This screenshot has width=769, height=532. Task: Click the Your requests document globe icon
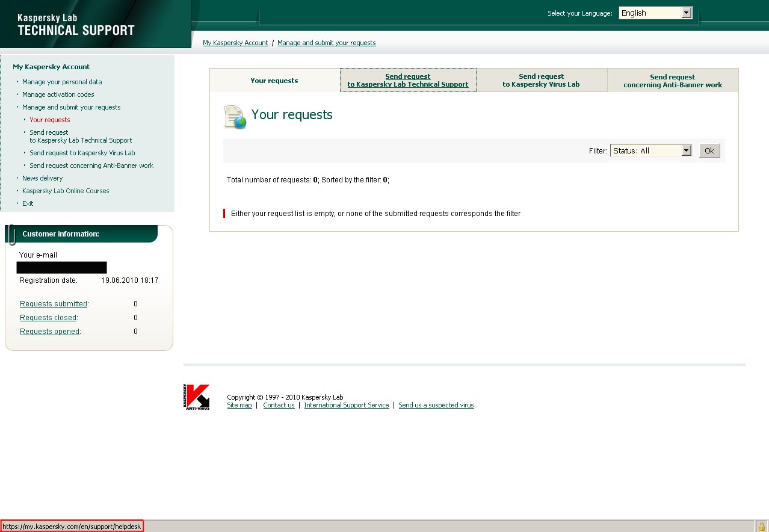235,117
